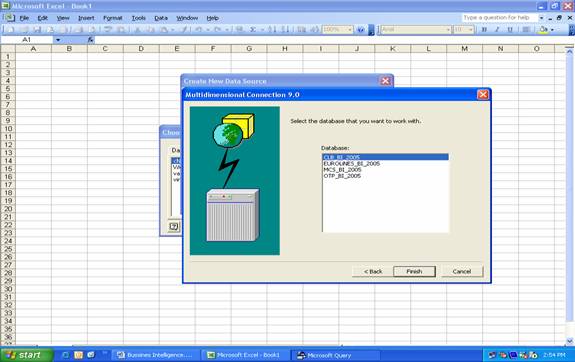Open the File menu
This screenshot has height=362, width=575.
click(24, 18)
